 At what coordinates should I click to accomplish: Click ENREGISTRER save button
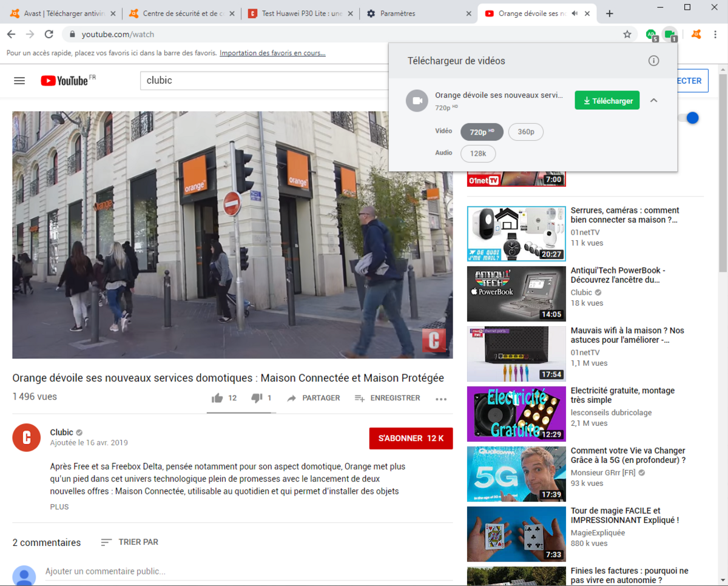(387, 398)
